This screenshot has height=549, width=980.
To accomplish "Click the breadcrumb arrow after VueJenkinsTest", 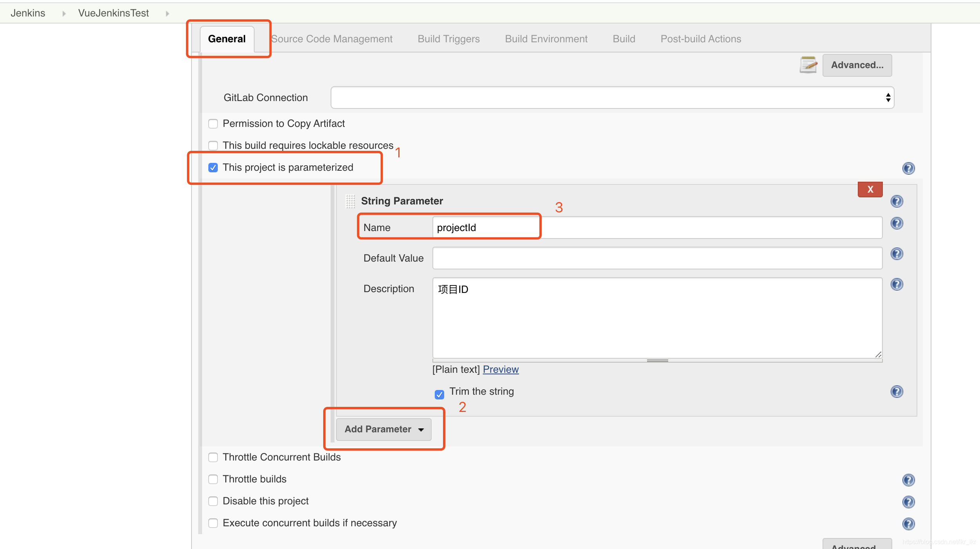I will click(x=167, y=13).
